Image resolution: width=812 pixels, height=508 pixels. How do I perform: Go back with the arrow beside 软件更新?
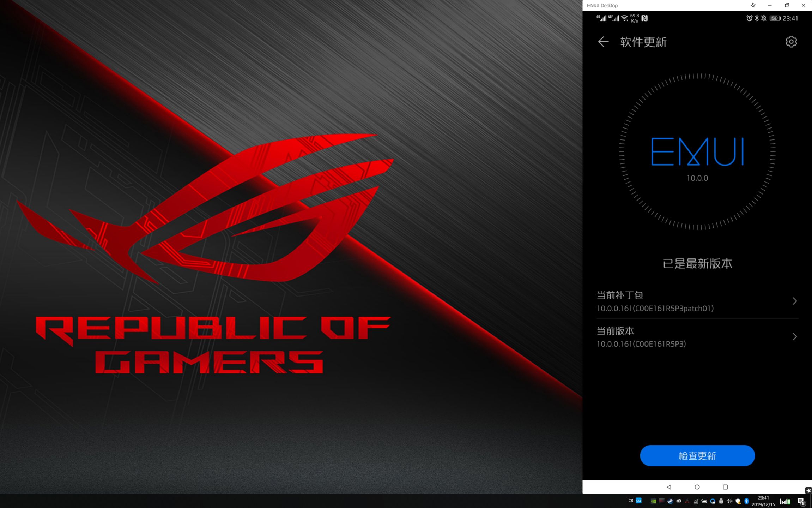click(x=603, y=42)
